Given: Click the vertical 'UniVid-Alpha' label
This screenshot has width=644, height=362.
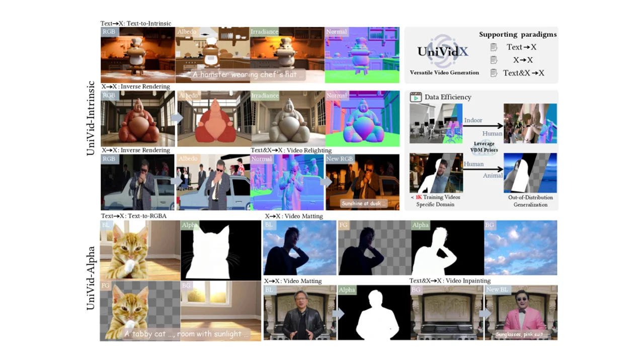Looking at the screenshot, I should [x=91, y=278].
